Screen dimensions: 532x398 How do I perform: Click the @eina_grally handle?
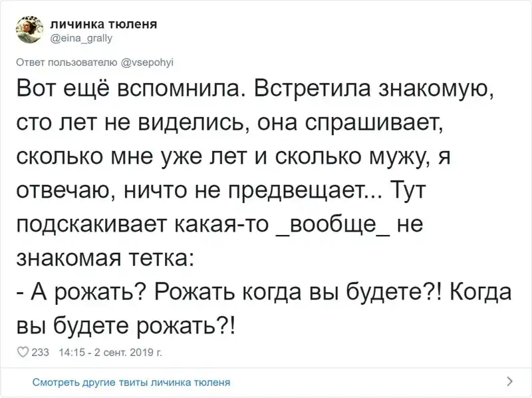pos(81,38)
